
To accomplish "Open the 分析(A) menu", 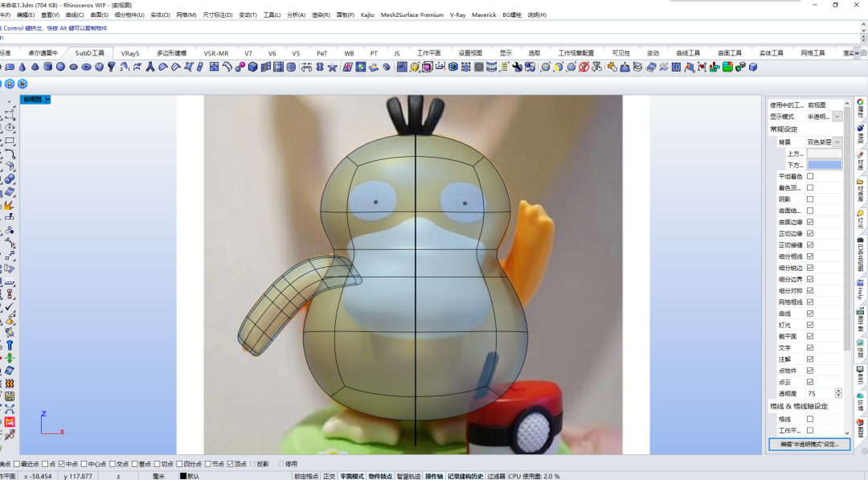I will [x=296, y=15].
